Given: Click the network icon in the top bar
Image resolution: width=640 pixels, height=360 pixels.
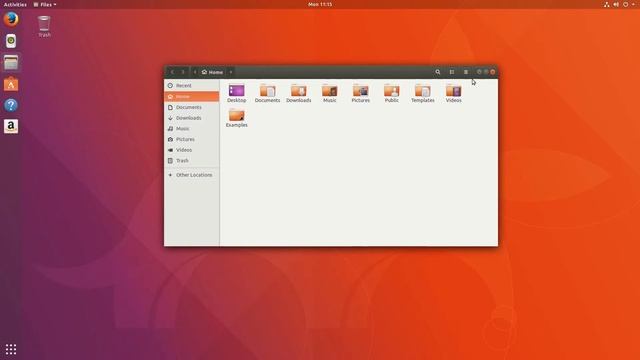Looking at the screenshot, I should (x=607, y=4).
